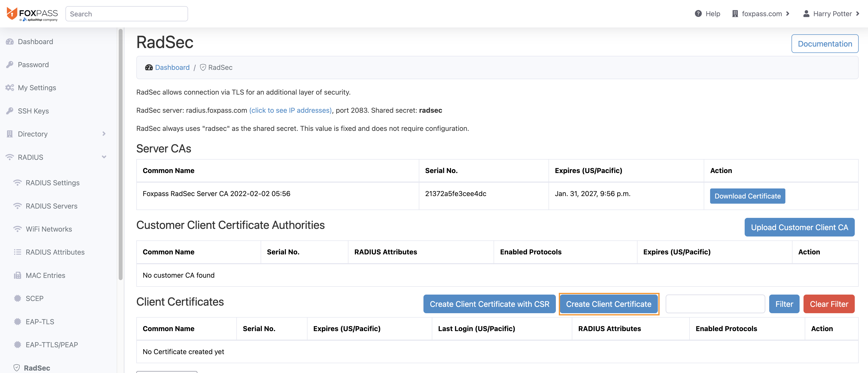Click the SSH Keys key icon

[10, 111]
